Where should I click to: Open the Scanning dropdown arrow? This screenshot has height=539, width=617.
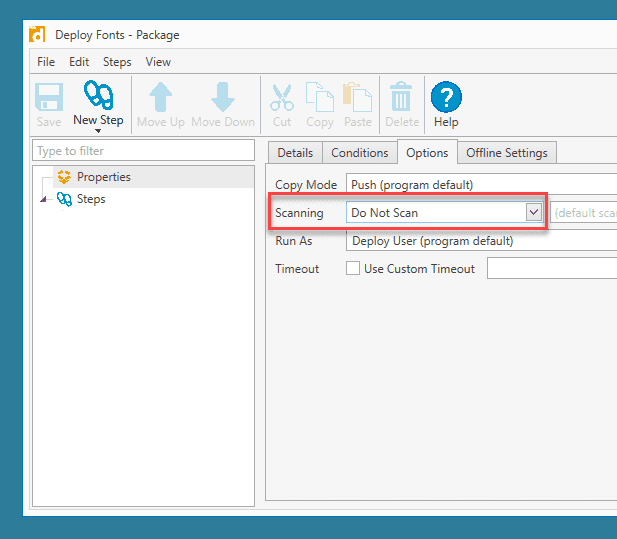point(534,212)
